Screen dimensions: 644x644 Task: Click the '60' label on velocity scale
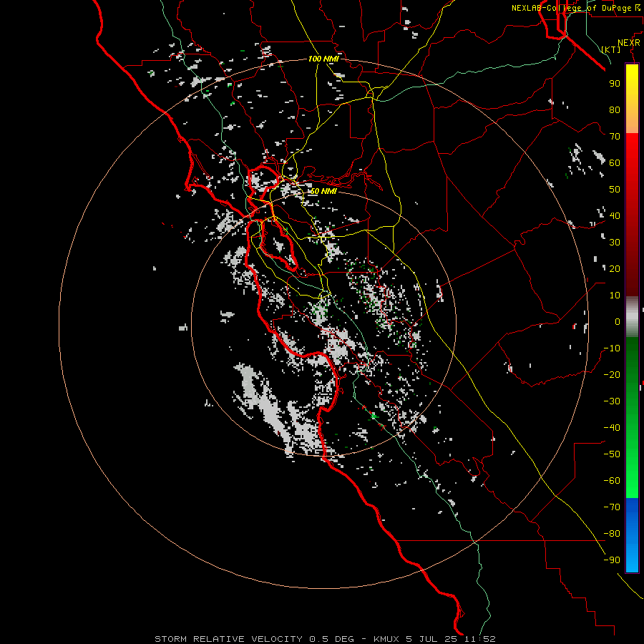coord(615,163)
